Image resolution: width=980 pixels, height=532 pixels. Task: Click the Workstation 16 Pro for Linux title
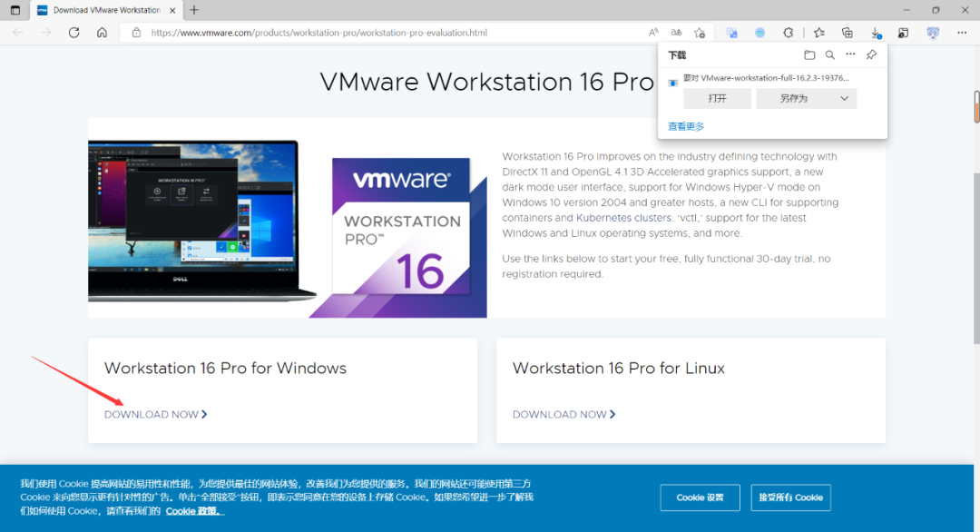(619, 369)
